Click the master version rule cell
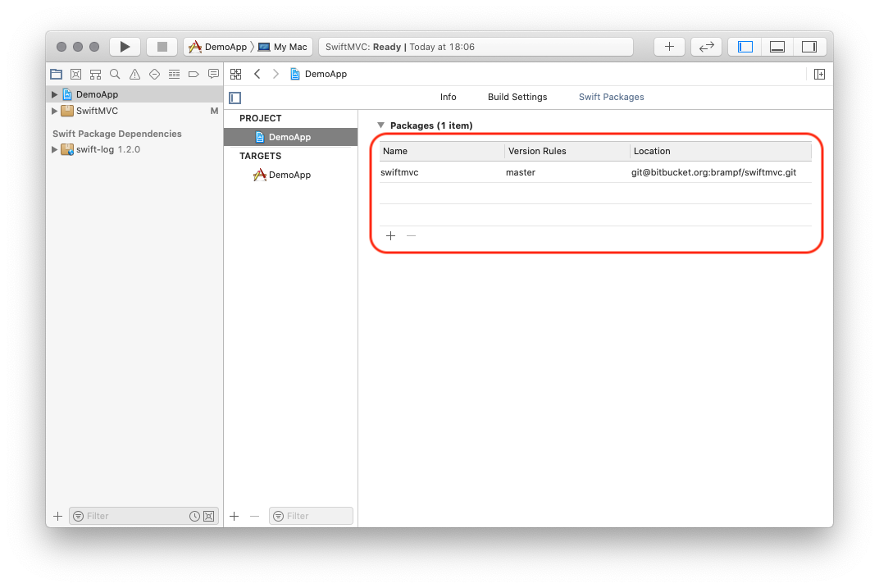This screenshot has height=588, width=879. tap(520, 173)
